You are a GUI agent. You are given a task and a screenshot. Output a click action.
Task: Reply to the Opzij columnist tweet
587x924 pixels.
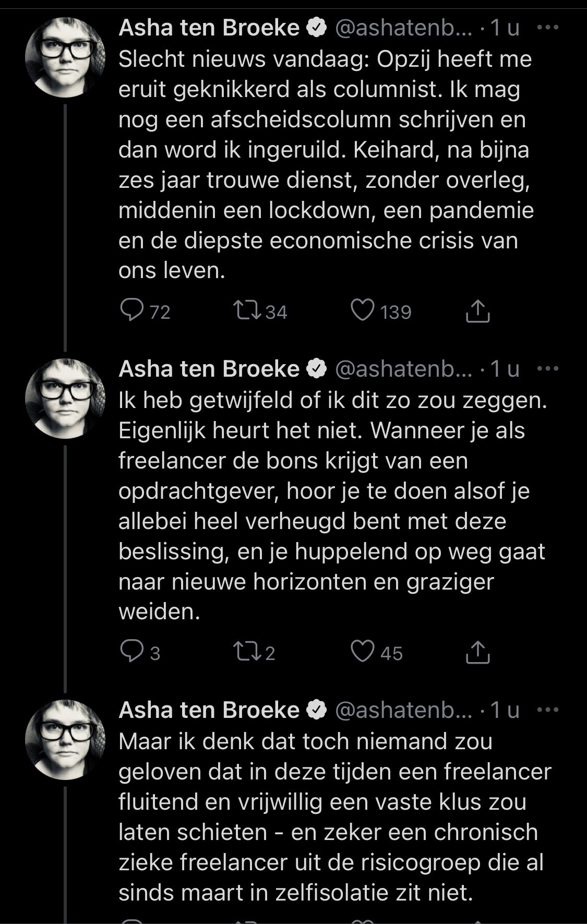coord(132,311)
